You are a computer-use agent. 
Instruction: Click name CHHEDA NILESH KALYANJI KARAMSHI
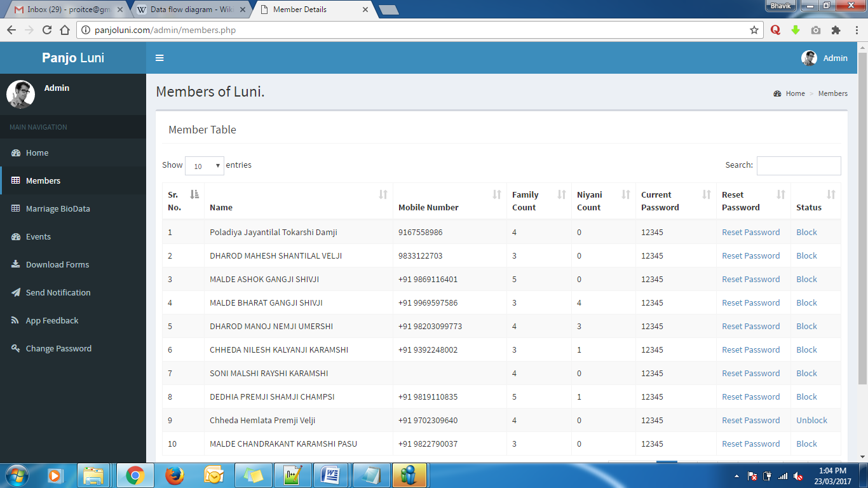point(279,349)
